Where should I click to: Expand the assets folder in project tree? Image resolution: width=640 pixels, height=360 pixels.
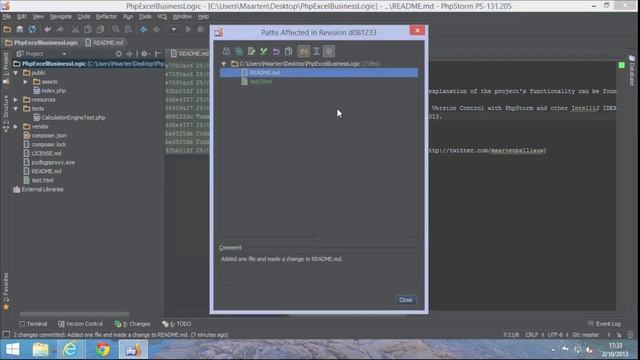point(26,82)
